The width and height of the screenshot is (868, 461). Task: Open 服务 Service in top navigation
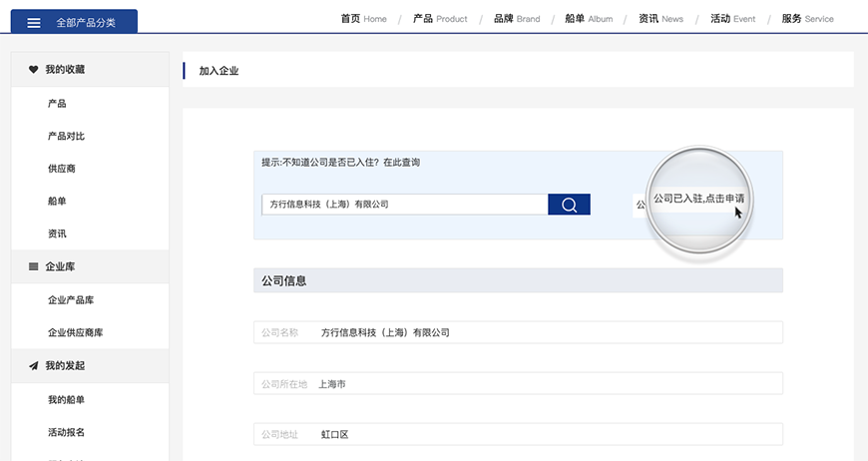click(807, 19)
